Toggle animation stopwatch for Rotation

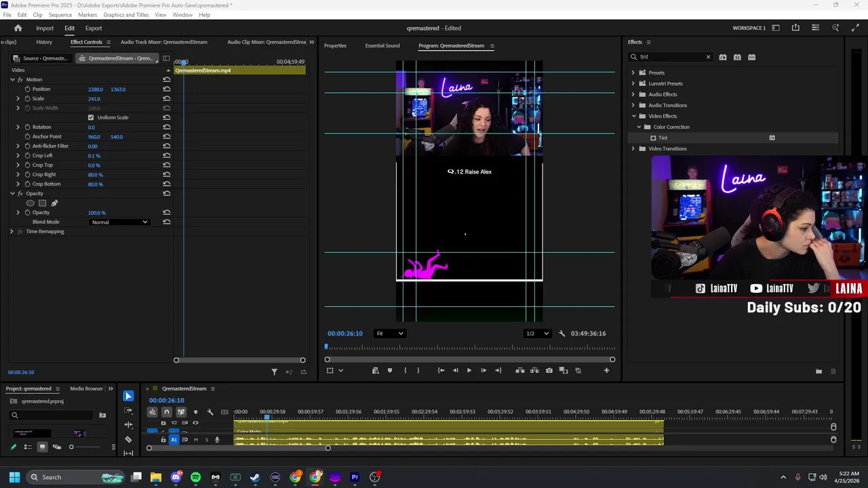coord(27,127)
